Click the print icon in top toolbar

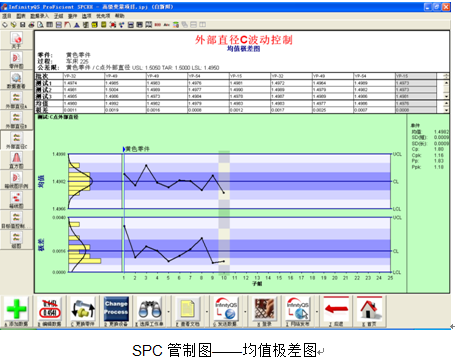pos(32,25)
